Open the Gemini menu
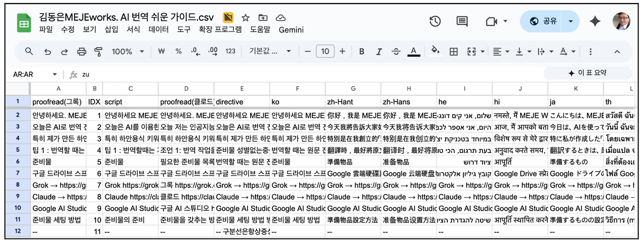This screenshot has height=244, width=644. pos(291,30)
